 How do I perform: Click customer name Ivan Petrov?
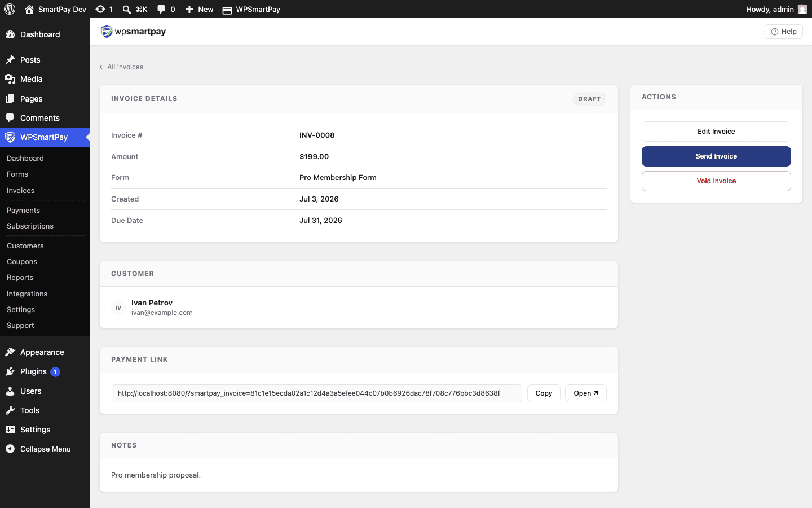[152, 303]
